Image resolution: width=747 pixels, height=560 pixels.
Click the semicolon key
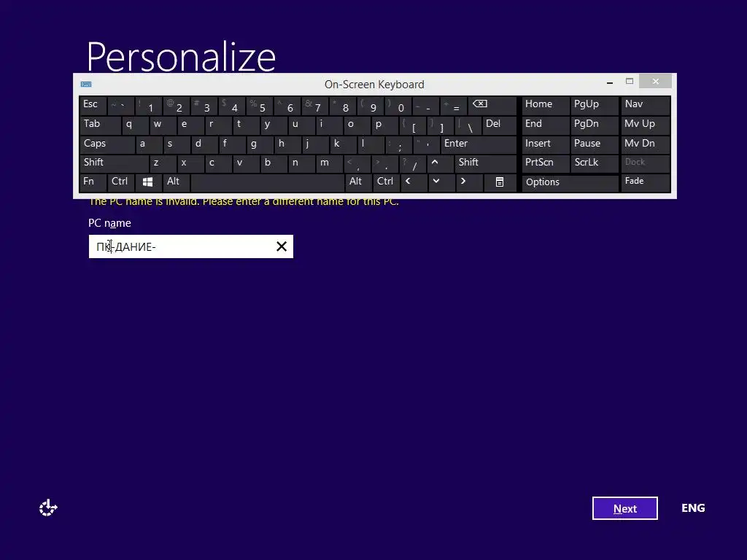[x=398, y=144]
